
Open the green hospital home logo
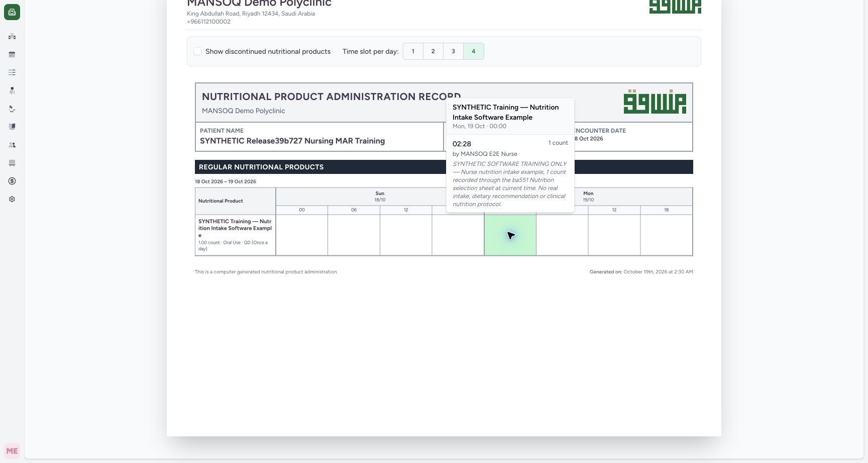tap(12, 12)
